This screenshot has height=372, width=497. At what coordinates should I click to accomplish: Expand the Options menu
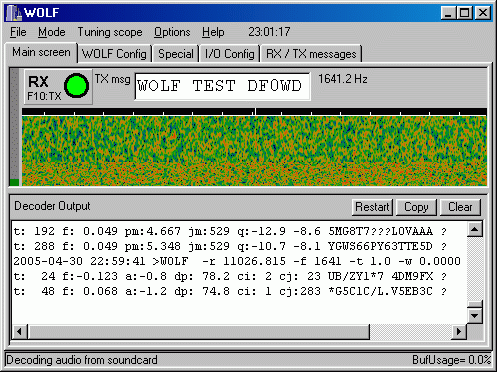click(172, 32)
